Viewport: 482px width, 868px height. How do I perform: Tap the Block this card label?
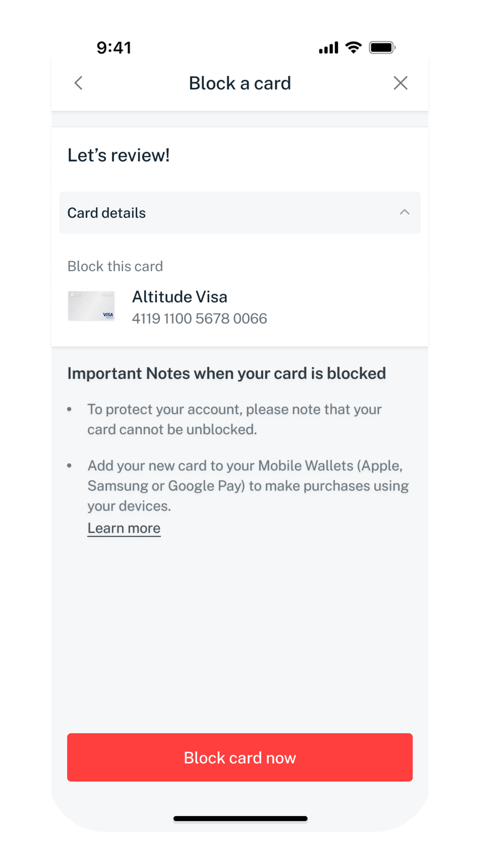point(115,266)
